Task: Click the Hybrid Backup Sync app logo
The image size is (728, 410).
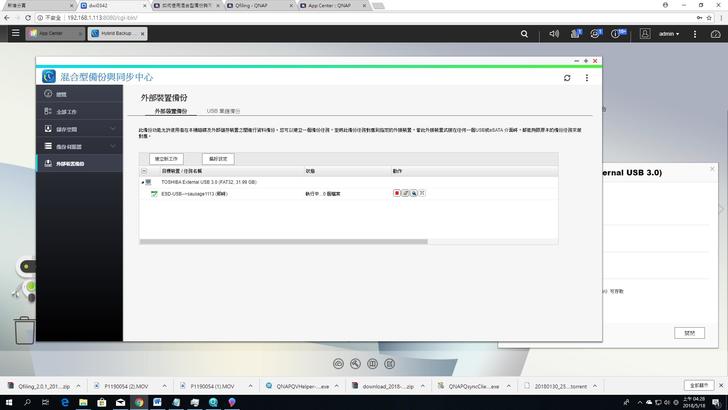Action: click(x=49, y=76)
